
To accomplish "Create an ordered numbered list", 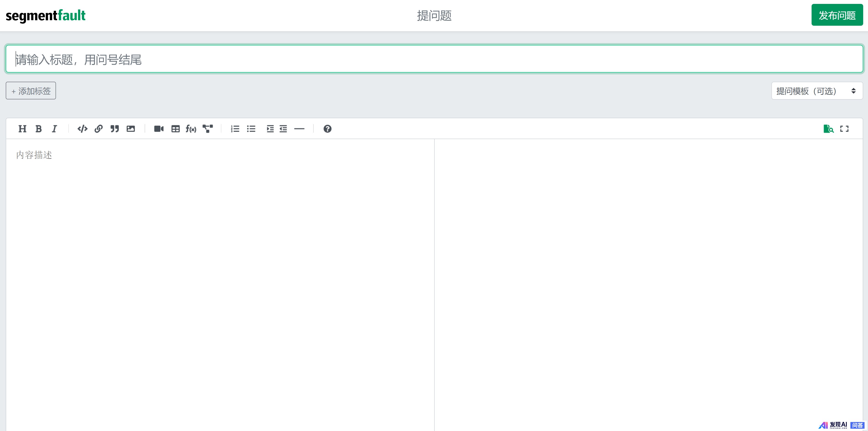I will (x=235, y=129).
